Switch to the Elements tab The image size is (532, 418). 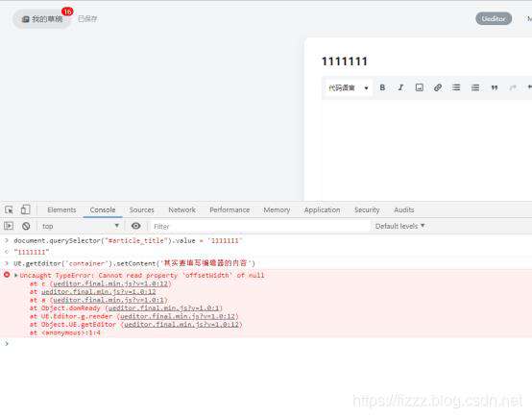click(x=61, y=209)
